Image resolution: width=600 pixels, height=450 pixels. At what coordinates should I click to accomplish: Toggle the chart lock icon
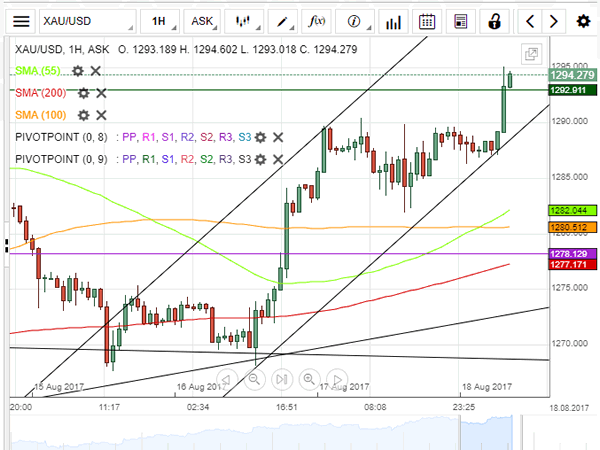494,20
